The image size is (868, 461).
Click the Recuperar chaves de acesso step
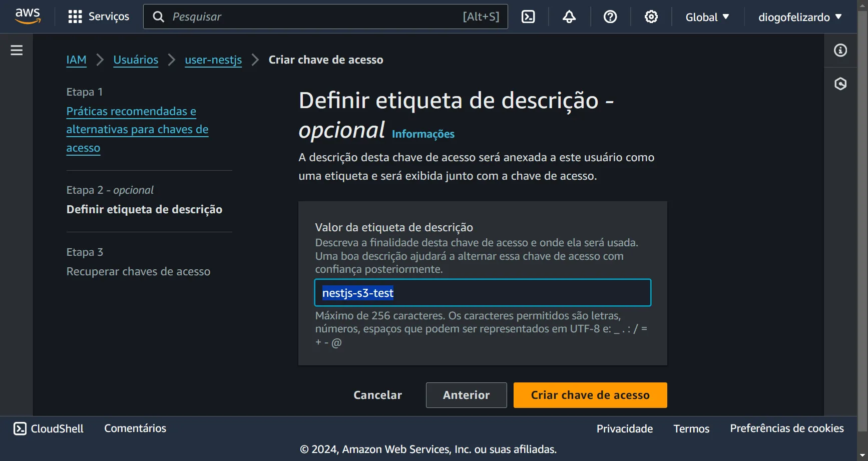(138, 271)
